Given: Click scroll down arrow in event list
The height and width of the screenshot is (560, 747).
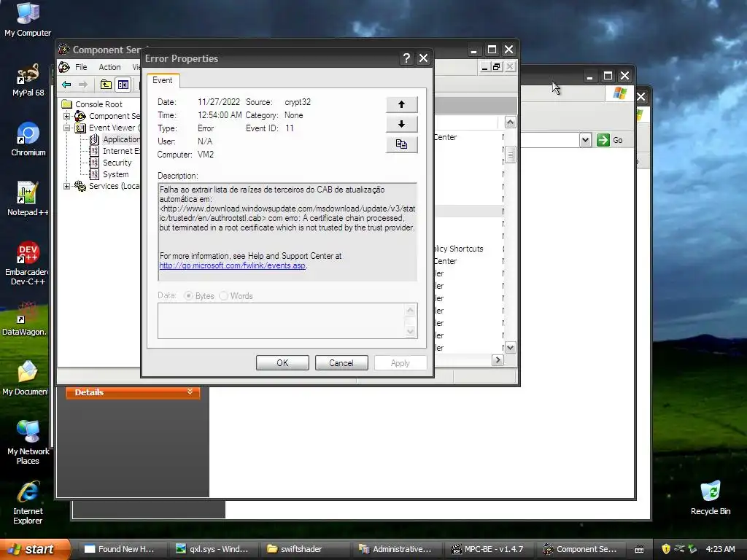Looking at the screenshot, I should 510,348.
